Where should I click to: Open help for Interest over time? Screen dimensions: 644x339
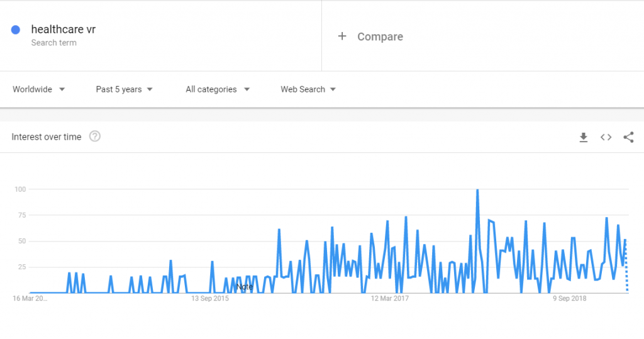(95, 136)
